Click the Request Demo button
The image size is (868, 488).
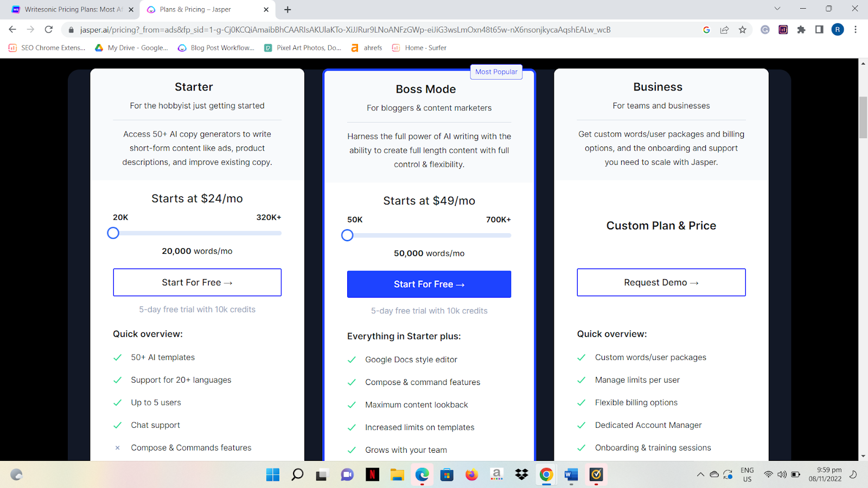click(x=661, y=282)
